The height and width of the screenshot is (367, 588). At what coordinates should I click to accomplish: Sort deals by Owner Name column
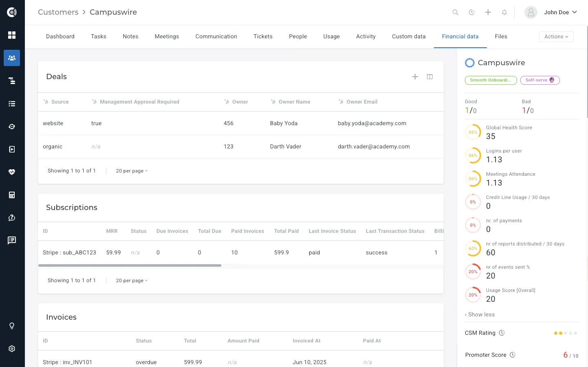294,102
